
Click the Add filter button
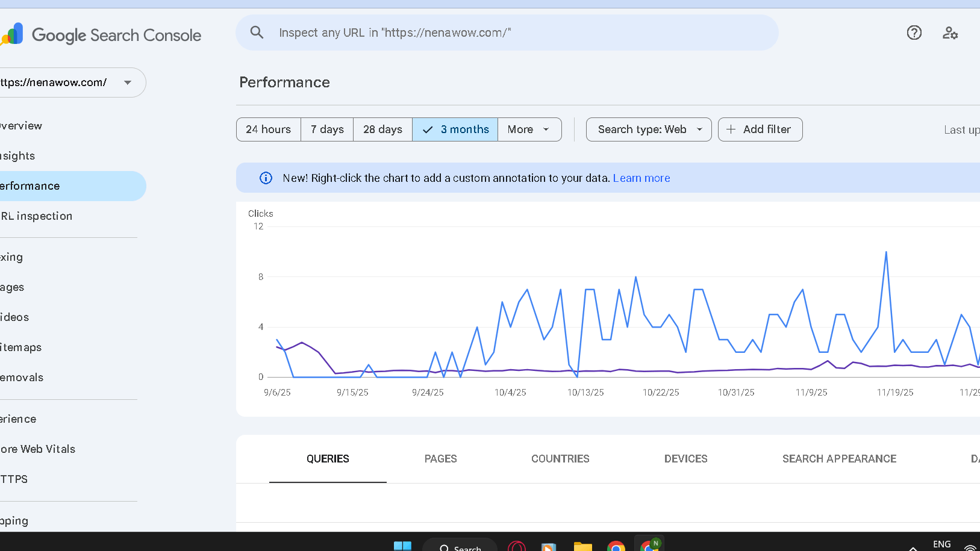click(x=760, y=129)
